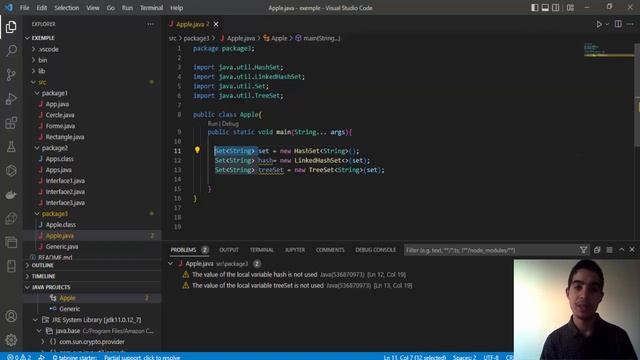
Task: Collapse all problems in panel
Action: click(597, 250)
